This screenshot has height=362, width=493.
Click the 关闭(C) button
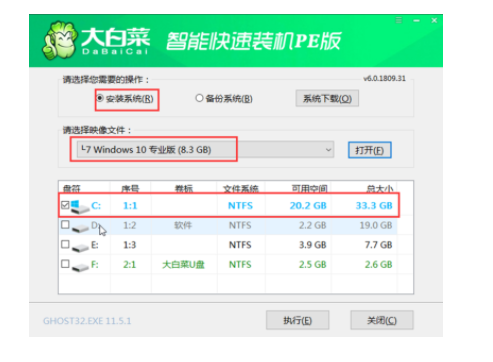382,320
